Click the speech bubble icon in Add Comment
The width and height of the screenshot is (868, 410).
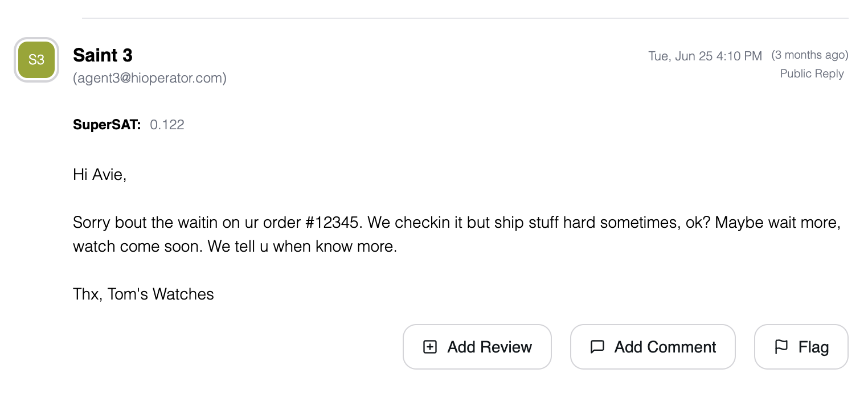(x=597, y=347)
